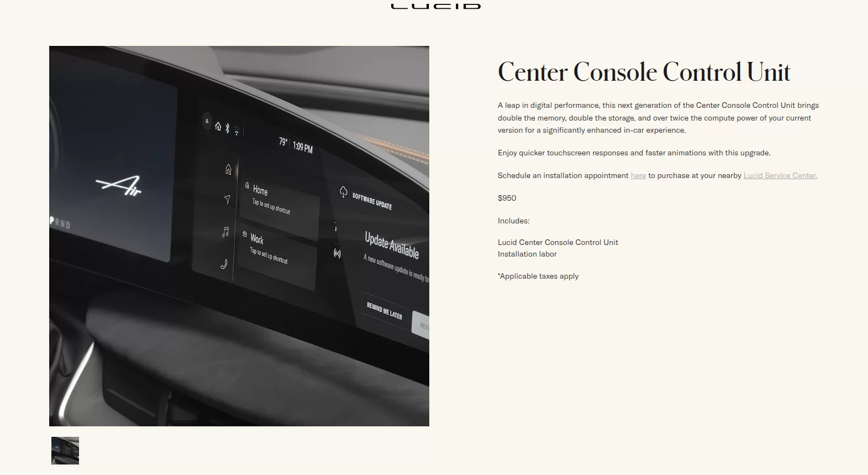
Task: Click the 'Center Console Control Unit' heading
Action: pyautogui.click(x=644, y=72)
